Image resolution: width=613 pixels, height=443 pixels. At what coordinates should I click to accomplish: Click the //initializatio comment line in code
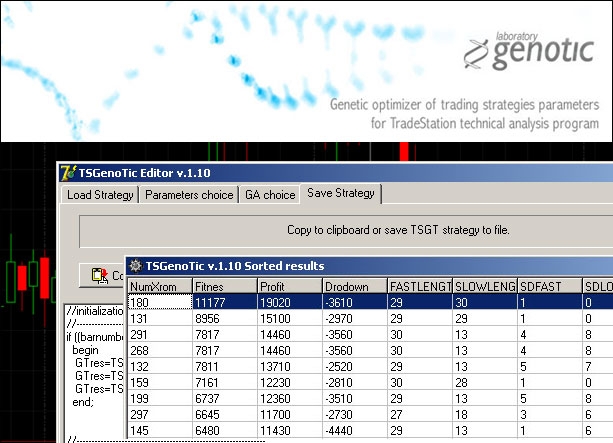pyautogui.click(x=95, y=311)
